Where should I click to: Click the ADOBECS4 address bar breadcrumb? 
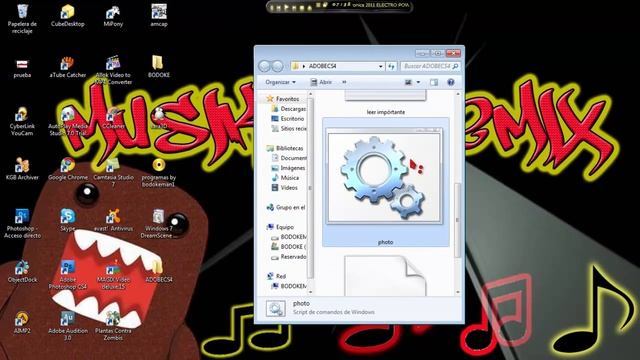pos(322,66)
